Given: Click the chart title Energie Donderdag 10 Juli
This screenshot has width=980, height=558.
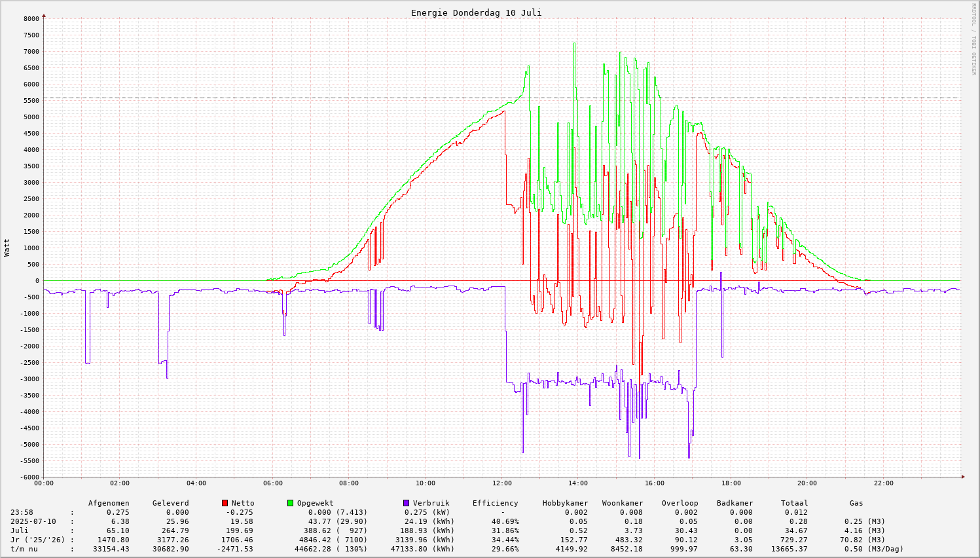Looking at the screenshot, I should (x=476, y=12).
